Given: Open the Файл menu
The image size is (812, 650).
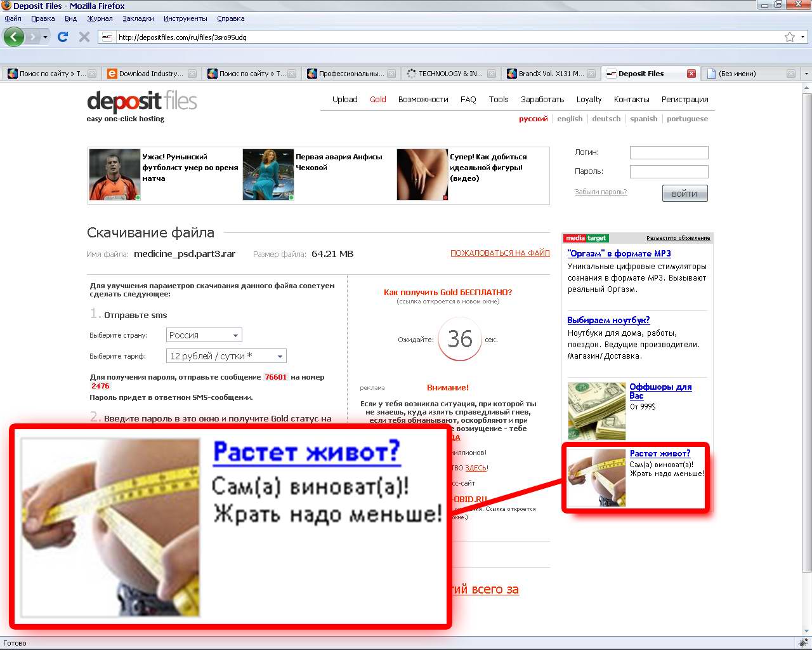Looking at the screenshot, I should pyautogui.click(x=13, y=18).
